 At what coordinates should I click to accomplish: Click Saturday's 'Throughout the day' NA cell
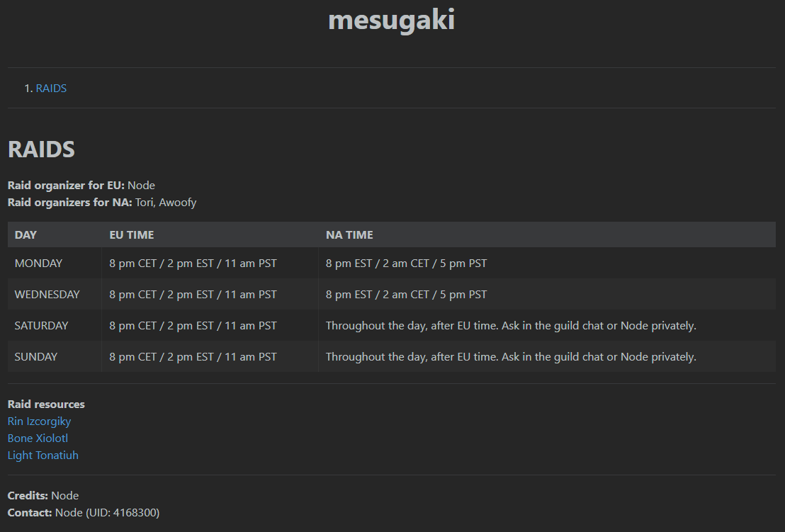(547, 325)
